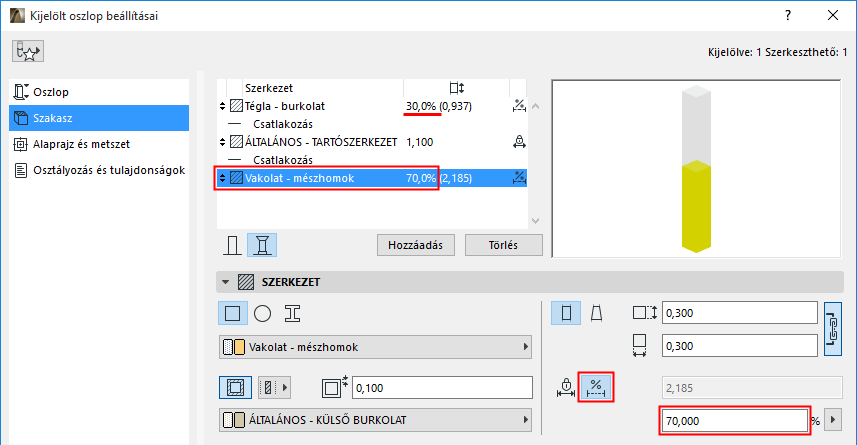Select the tapered segment shape icon
Image resolution: width=857 pixels, height=445 pixels.
(x=597, y=313)
